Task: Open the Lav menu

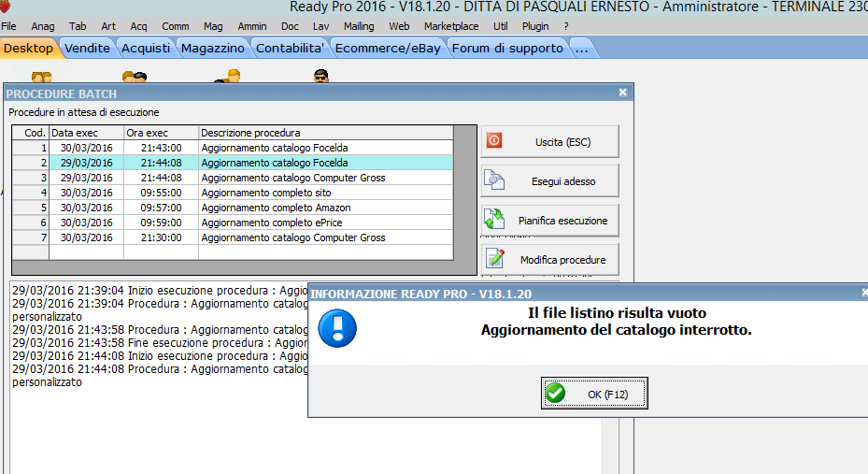Action: pyautogui.click(x=321, y=26)
